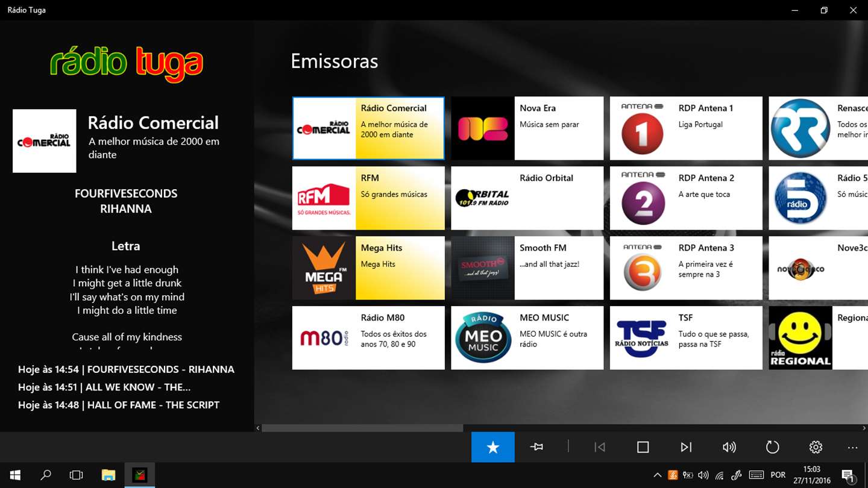
Task: Select the Smooth FM tile
Action: (527, 268)
